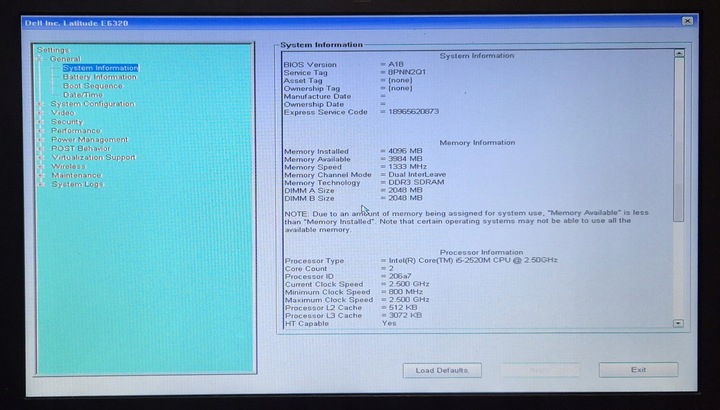The image size is (720, 410).
Task: Expand System Configuration node
Action: coord(40,104)
